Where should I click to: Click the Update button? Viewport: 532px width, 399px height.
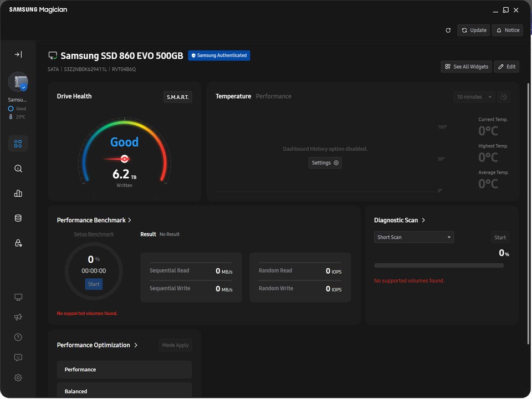tap(474, 30)
